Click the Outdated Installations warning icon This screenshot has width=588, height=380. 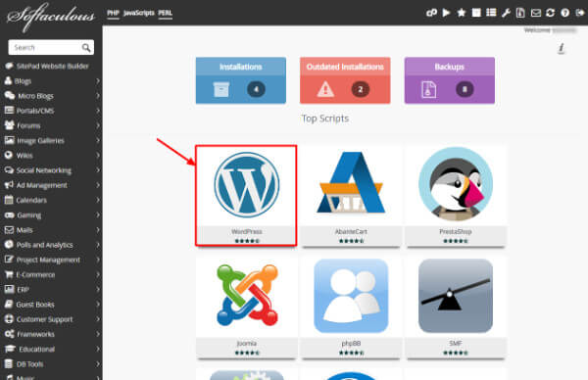pos(325,89)
